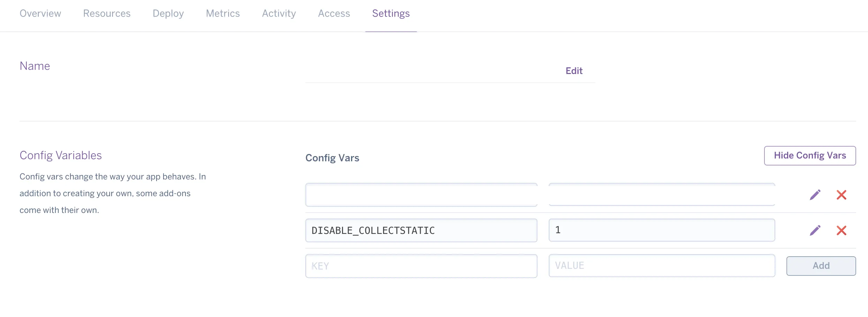Click the value field containing 1
Image resolution: width=868 pixels, height=317 pixels.
662,230
